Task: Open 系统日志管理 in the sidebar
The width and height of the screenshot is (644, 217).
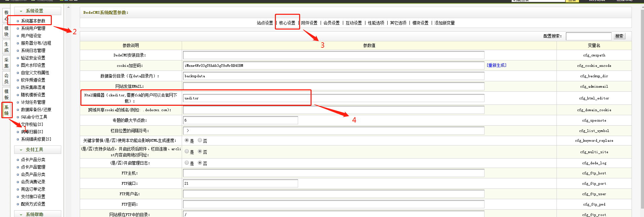Action: tap(33, 50)
